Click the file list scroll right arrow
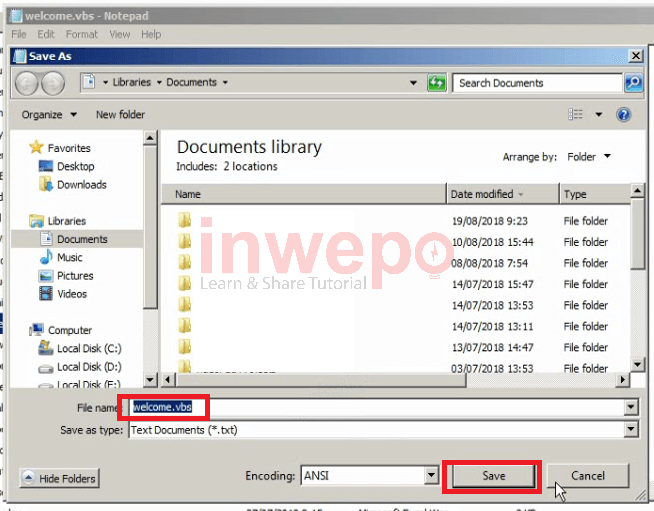654x511 pixels. pyautogui.click(x=623, y=380)
